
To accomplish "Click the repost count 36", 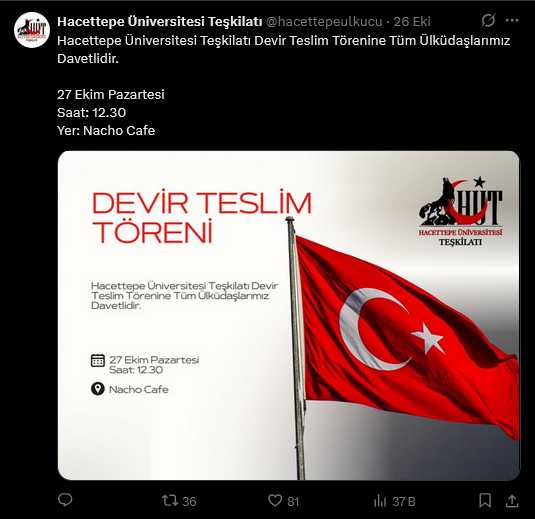I will 189,501.
